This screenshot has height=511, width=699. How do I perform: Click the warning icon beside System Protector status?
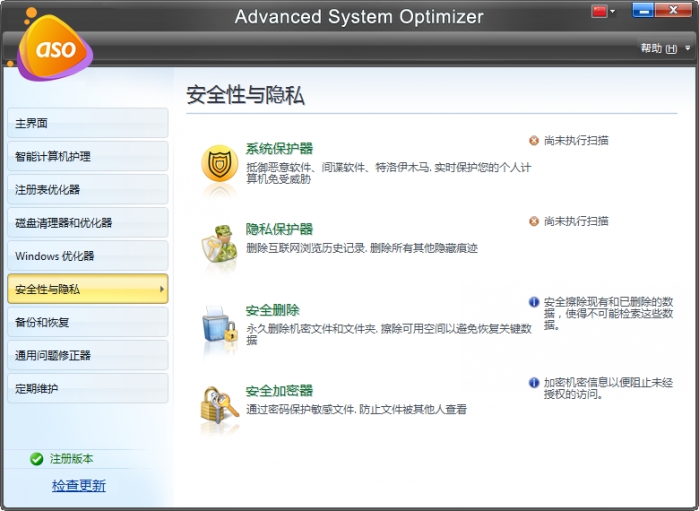(x=534, y=141)
